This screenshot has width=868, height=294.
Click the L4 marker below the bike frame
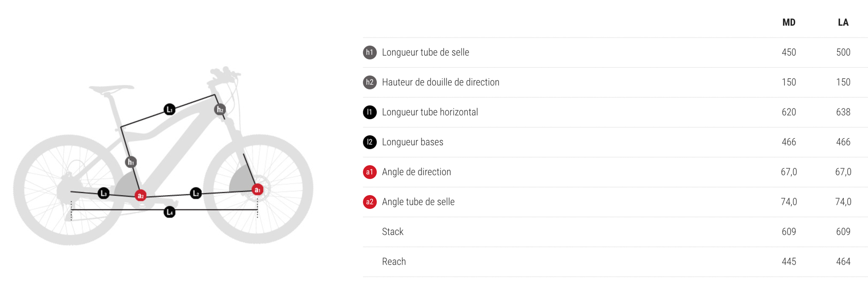pyautogui.click(x=170, y=212)
